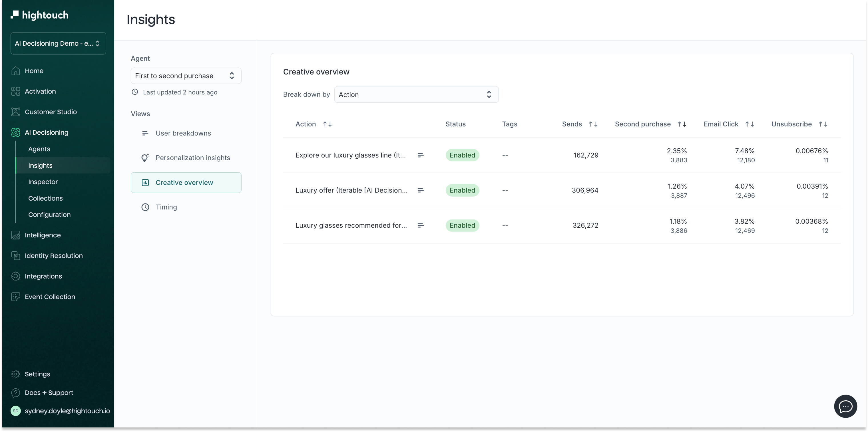This screenshot has width=868, height=432.
Task: Click the User breakdowns lines icon
Action: [145, 133]
